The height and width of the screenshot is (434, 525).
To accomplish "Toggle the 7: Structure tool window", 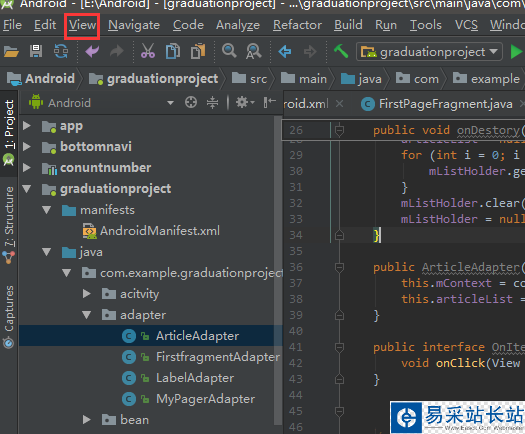I will point(9,224).
